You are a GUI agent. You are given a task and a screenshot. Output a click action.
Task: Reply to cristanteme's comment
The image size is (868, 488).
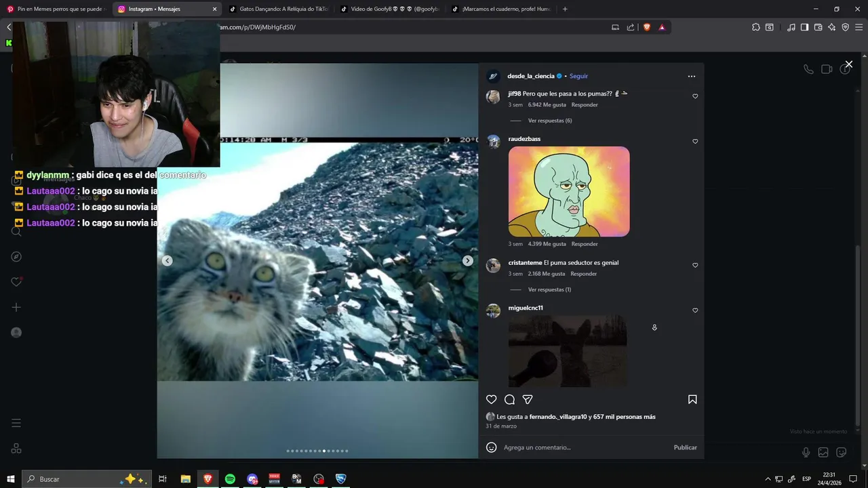[584, 274]
